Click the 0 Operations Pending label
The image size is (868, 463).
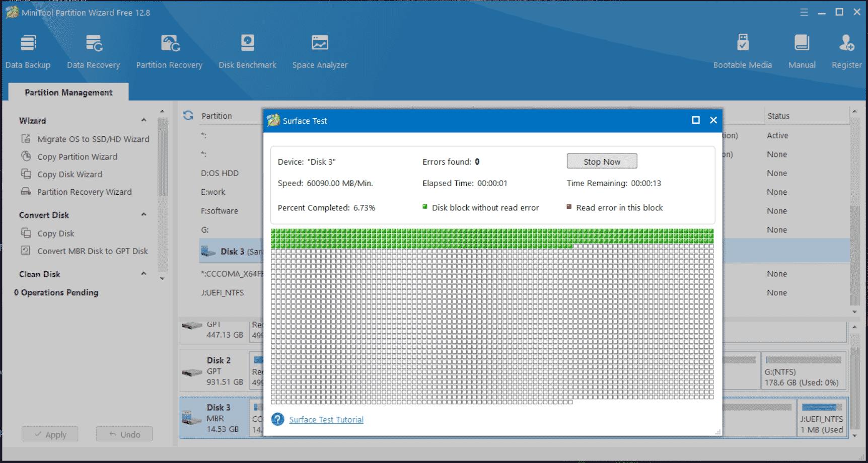coord(56,292)
